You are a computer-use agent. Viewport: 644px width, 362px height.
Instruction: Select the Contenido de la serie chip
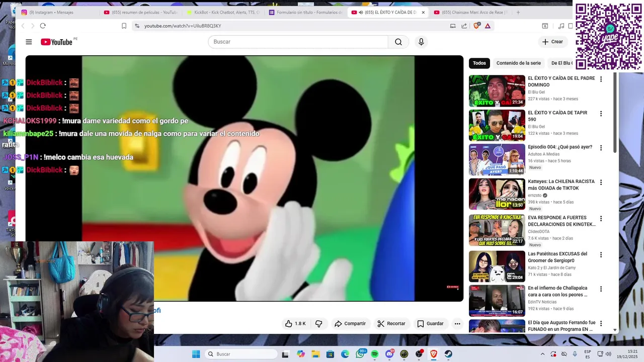(518, 63)
